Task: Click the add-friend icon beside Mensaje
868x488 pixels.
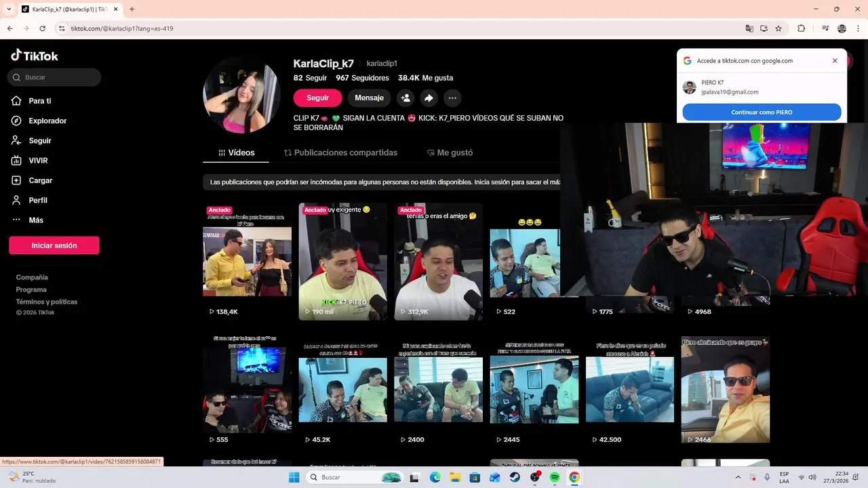Action: click(406, 98)
